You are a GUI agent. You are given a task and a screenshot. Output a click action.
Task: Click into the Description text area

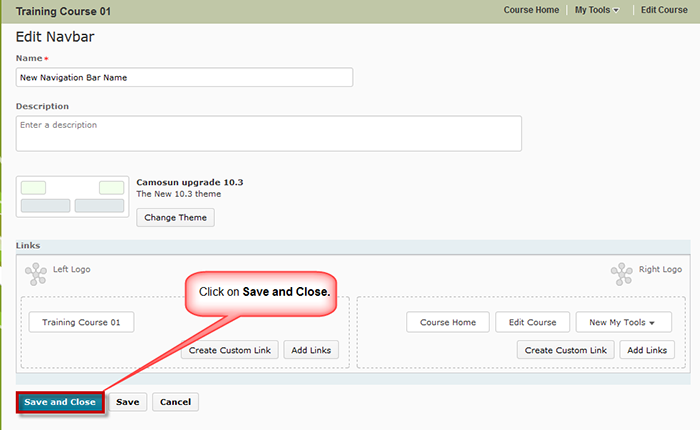coord(268,133)
